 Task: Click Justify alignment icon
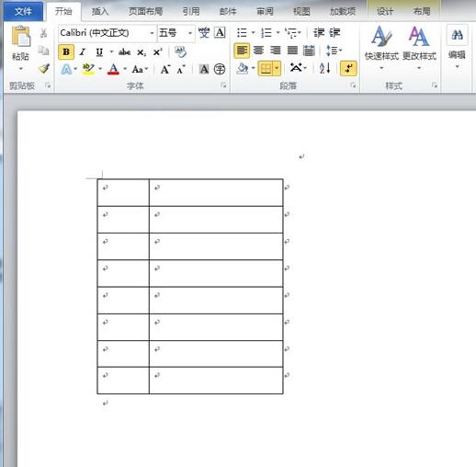click(292, 51)
